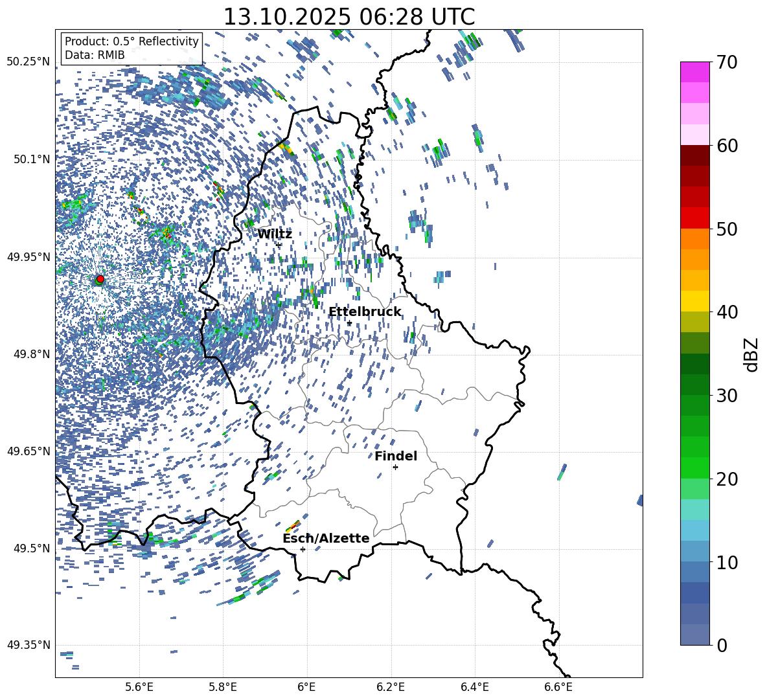The width and height of the screenshot is (767, 700).
Task: Click the Ettelbruck city label
Action: click(365, 312)
